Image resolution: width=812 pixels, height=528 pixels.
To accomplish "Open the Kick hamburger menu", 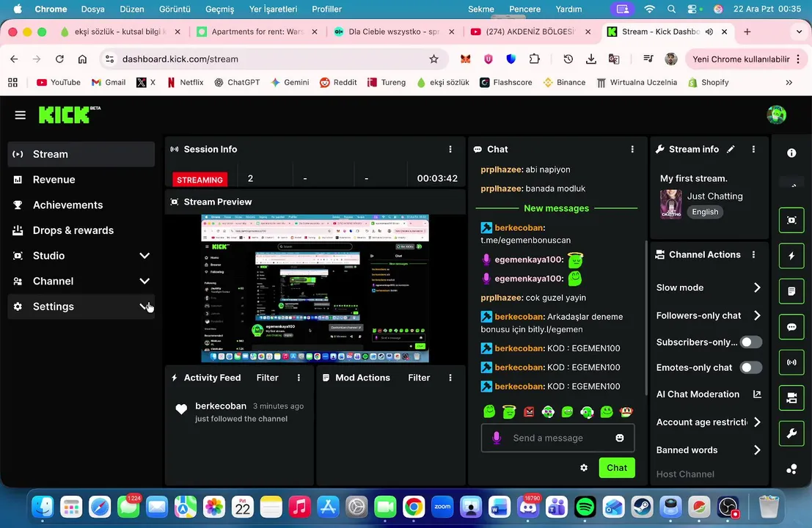I will pyautogui.click(x=21, y=115).
